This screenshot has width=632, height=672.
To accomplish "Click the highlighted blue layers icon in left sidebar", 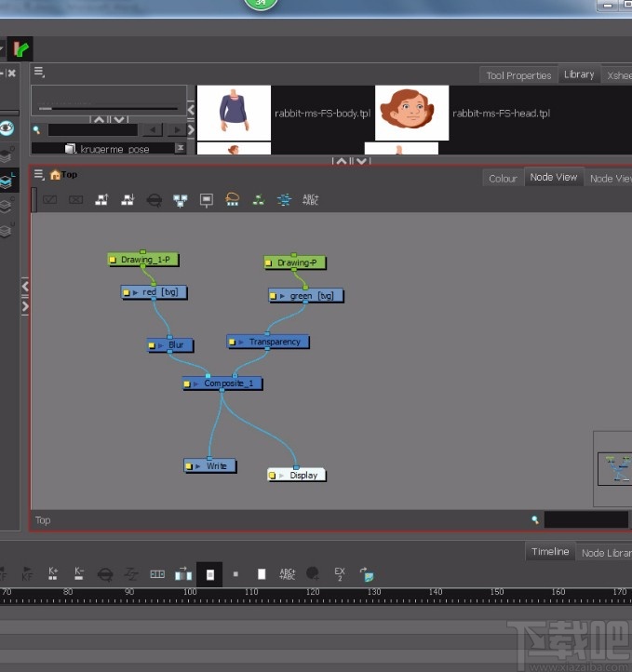I will [6, 181].
